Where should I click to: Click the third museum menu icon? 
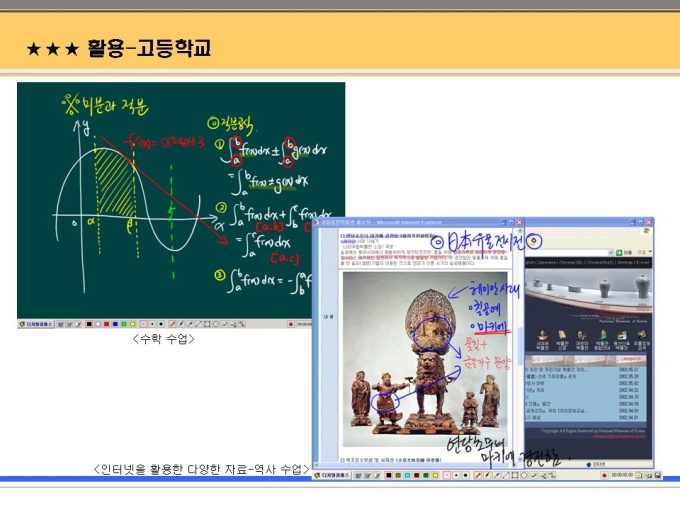(x=582, y=336)
